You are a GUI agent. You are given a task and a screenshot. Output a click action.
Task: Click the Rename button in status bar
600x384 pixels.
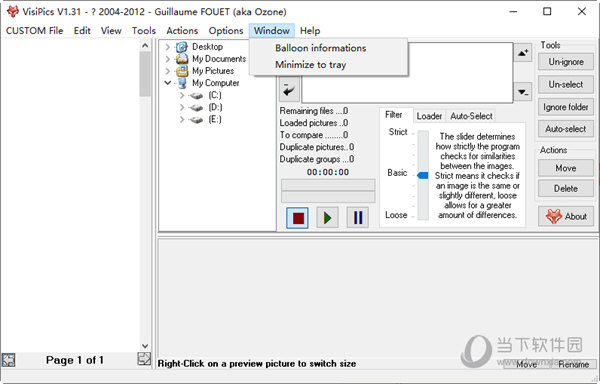(x=573, y=364)
